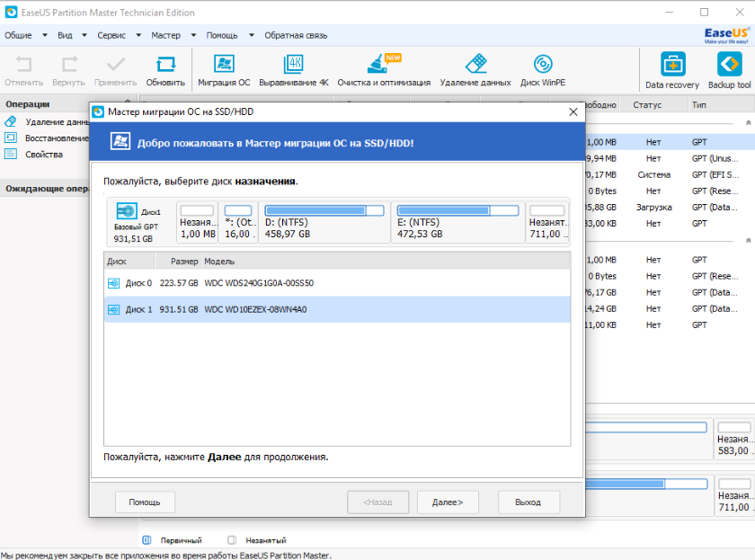Click the Помощь button in wizard
755x560 pixels.
(145, 502)
